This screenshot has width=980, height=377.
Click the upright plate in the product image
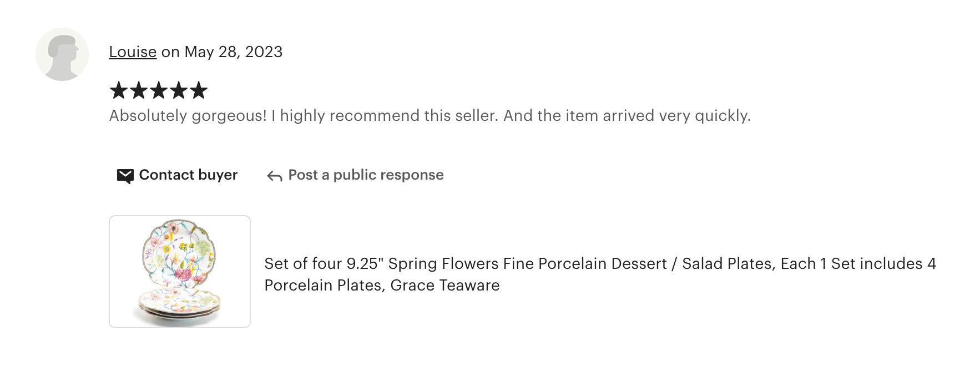pyautogui.click(x=179, y=252)
